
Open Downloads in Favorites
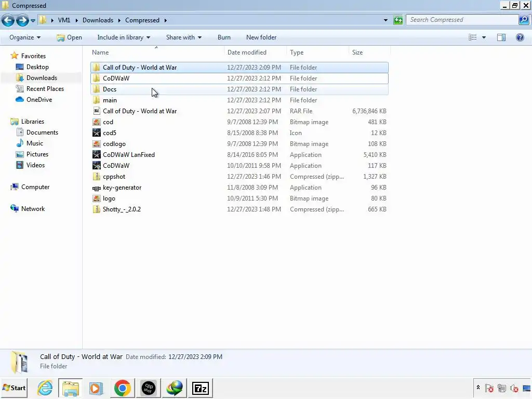pyautogui.click(x=42, y=78)
